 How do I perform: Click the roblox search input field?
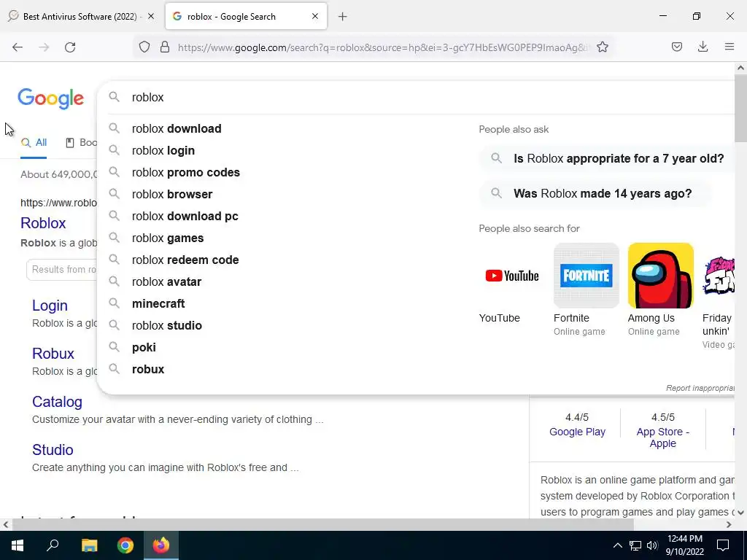[x=421, y=97]
